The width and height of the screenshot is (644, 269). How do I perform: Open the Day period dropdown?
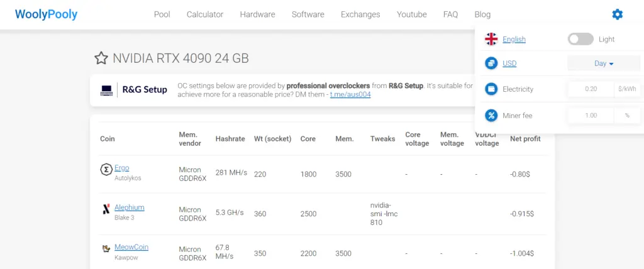point(603,63)
